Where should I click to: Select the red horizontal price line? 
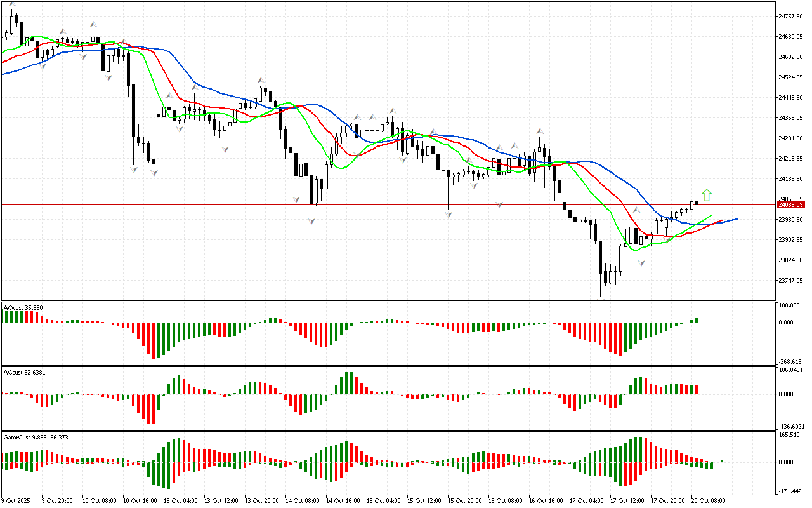381,204
